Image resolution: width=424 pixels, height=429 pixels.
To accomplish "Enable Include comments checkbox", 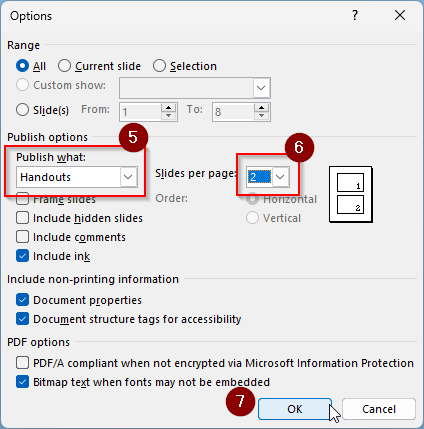I will click(22, 237).
